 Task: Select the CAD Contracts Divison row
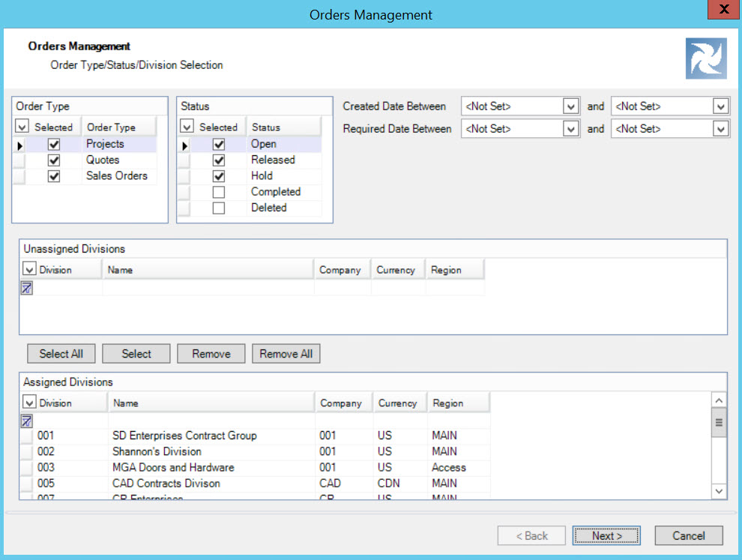click(x=256, y=484)
